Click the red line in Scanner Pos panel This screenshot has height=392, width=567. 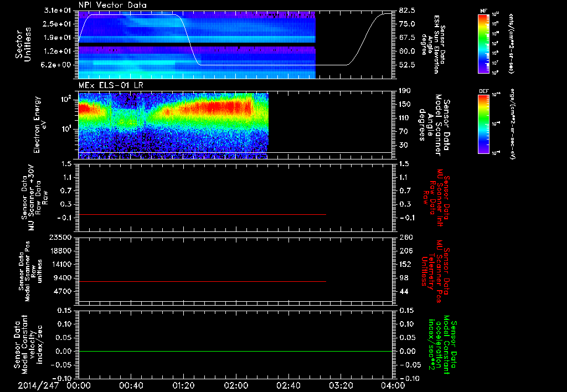point(202,281)
